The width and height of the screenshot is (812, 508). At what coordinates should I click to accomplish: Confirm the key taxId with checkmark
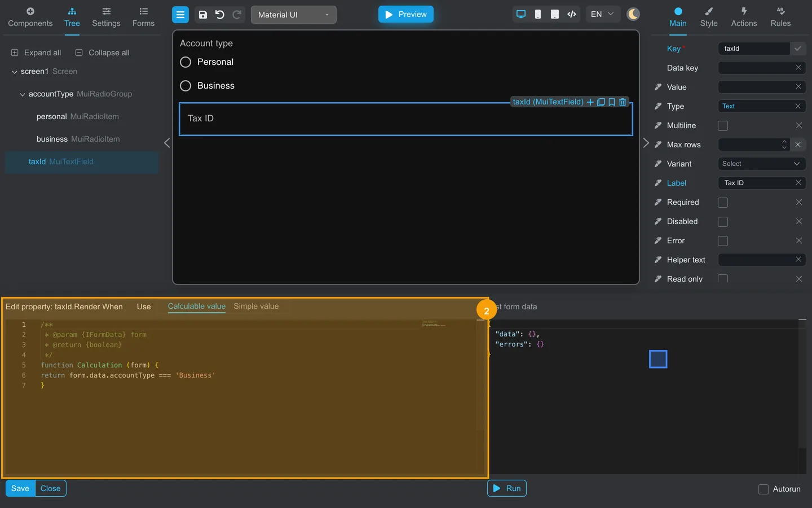(798, 49)
